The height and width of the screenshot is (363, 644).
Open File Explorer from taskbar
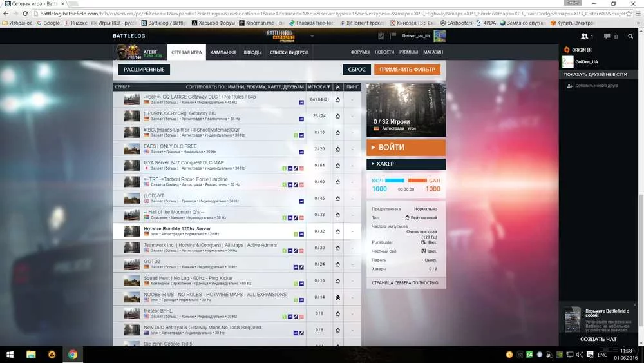(31, 355)
